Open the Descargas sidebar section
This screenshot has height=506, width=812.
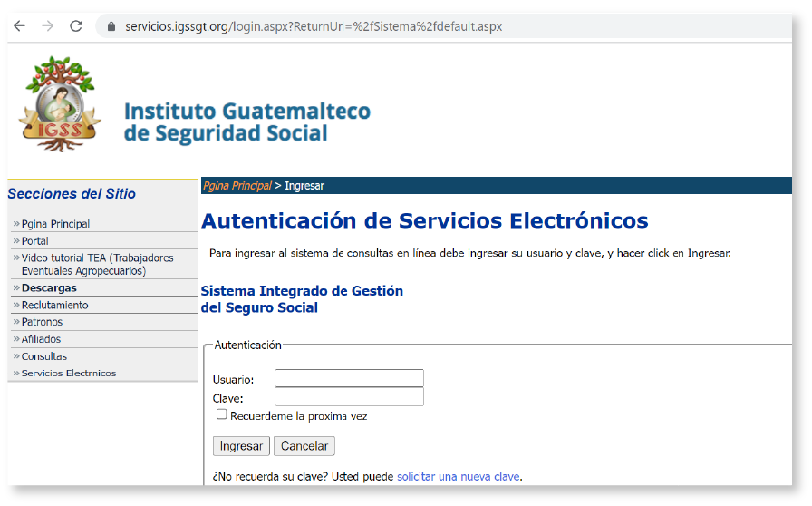49,287
